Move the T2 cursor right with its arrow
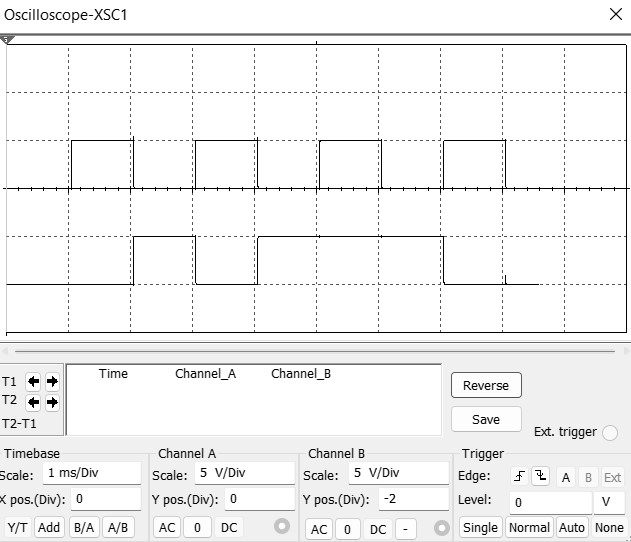 pyautogui.click(x=52, y=402)
